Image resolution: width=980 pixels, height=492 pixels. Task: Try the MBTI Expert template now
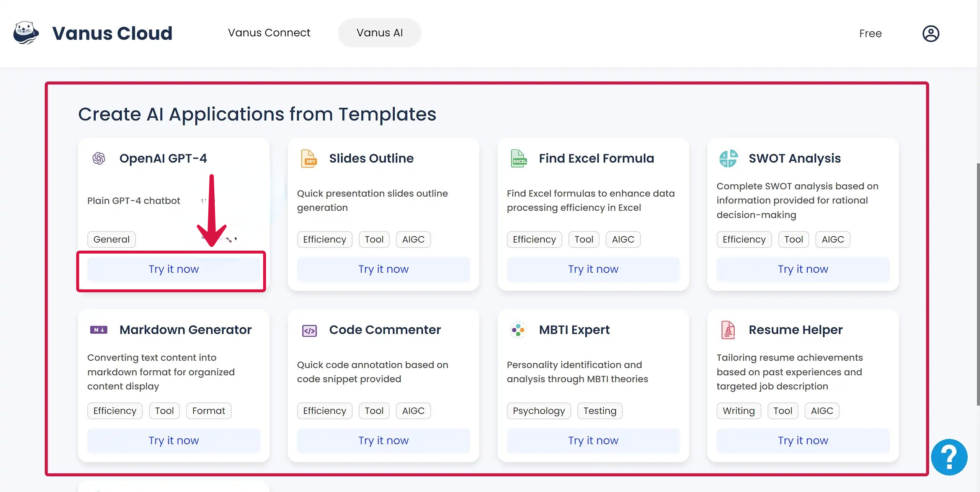pyautogui.click(x=593, y=441)
